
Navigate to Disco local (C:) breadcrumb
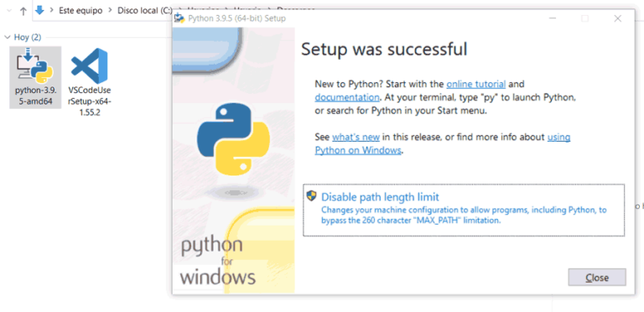click(144, 11)
